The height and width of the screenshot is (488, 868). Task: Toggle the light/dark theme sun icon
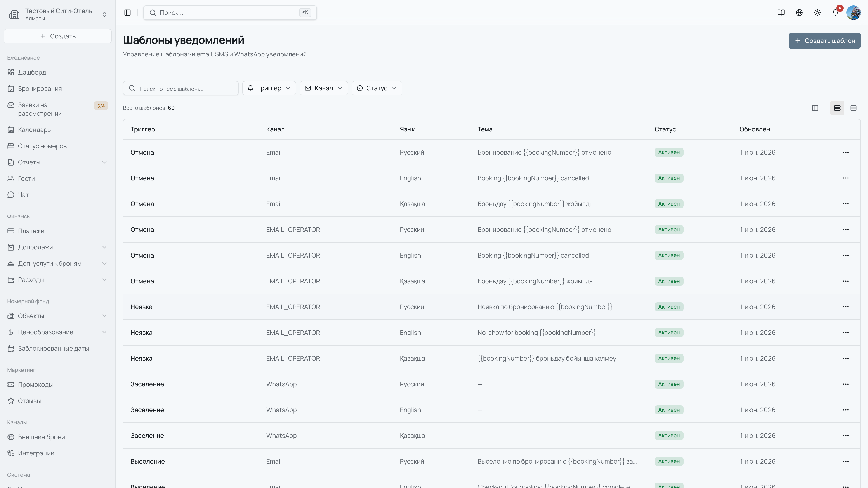click(817, 12)
